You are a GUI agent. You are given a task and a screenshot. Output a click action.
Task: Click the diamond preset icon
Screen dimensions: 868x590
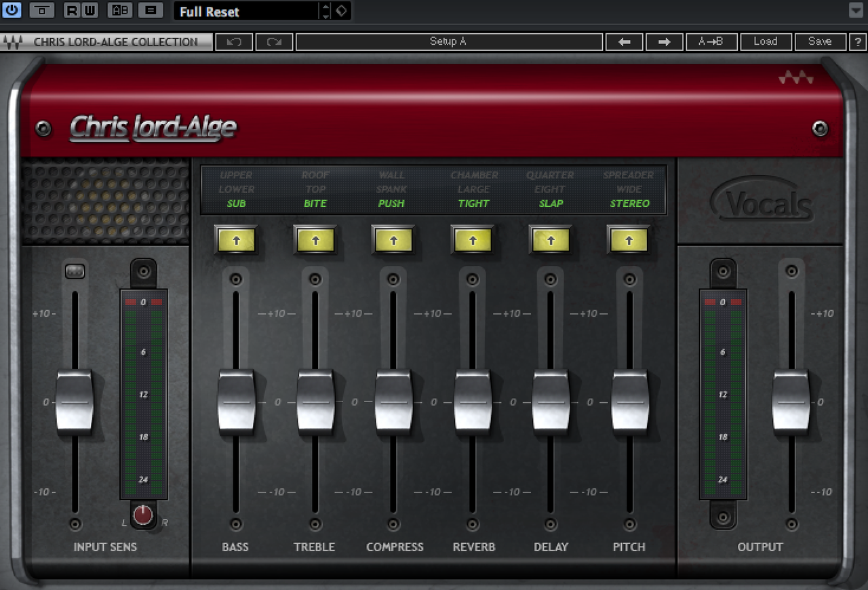342,11
